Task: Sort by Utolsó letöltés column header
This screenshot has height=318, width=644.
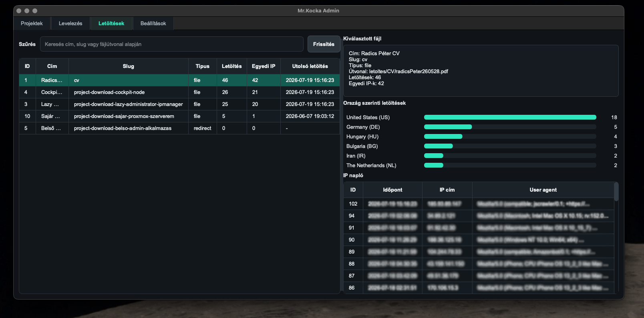Action: point(310,66)
